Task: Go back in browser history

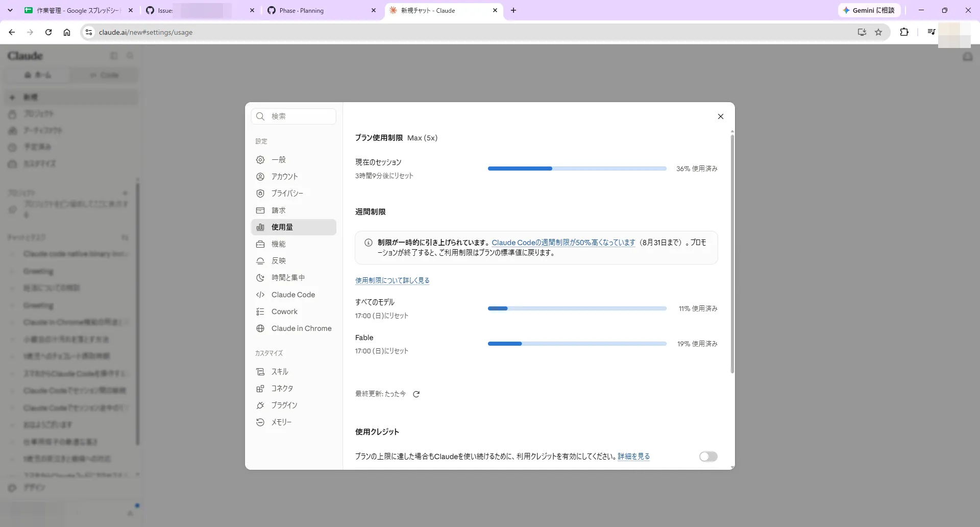Action: [x=12, y=32]
